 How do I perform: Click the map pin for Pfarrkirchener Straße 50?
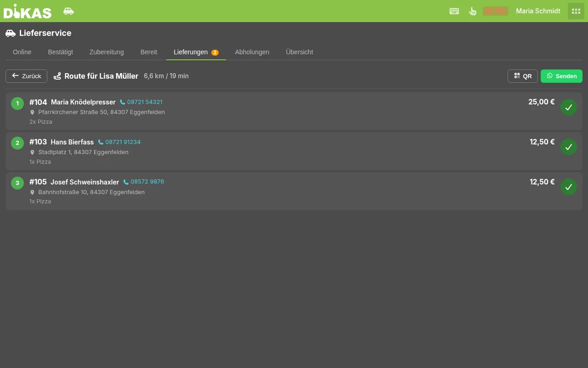click(32, 112)
